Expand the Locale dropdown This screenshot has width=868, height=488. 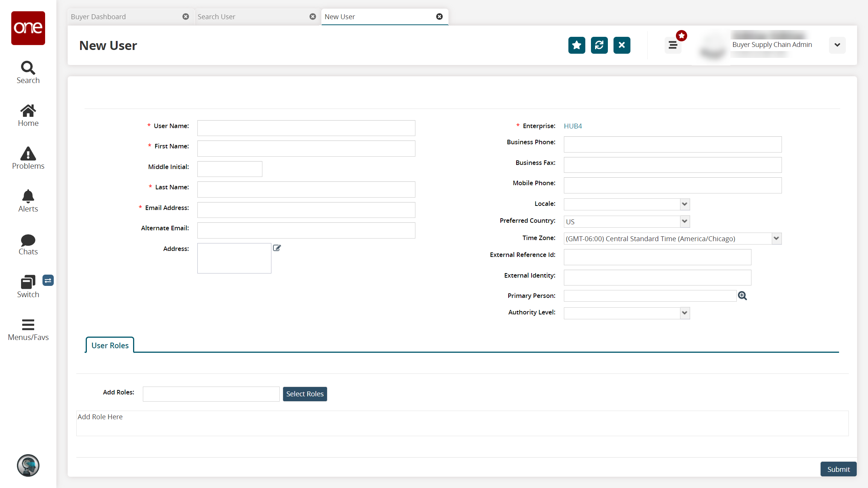pos(685,204)
